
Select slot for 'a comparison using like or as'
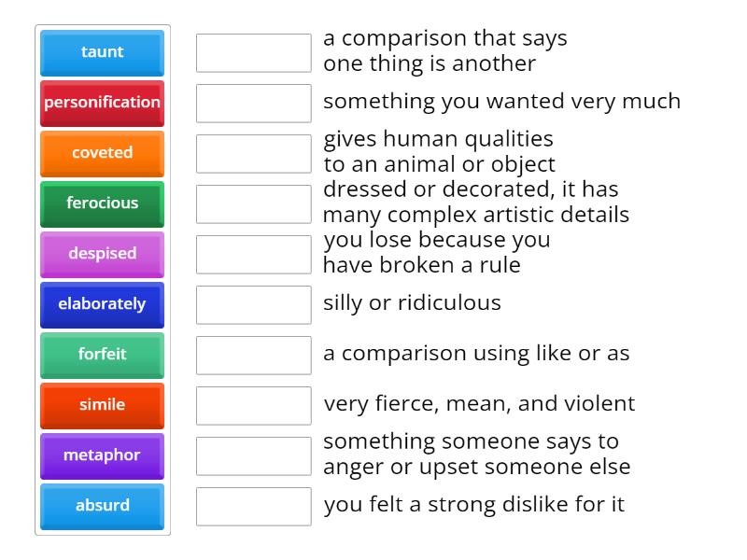point(254,356)
